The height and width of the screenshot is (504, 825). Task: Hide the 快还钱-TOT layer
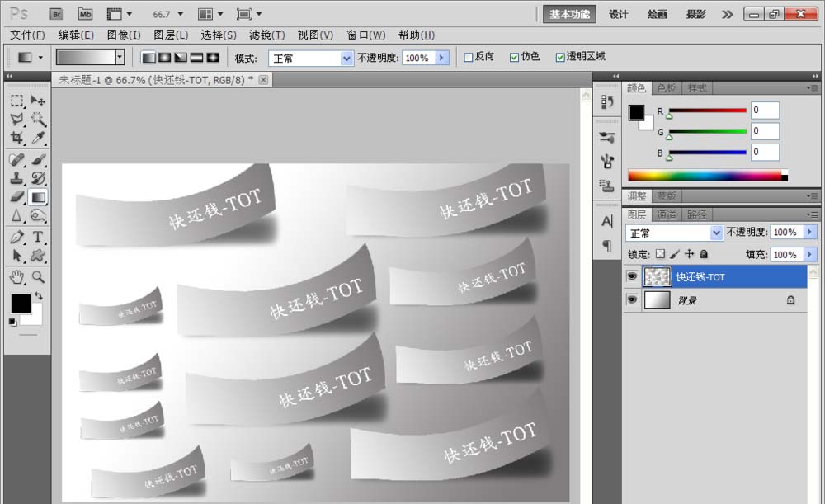pos(632,276)
